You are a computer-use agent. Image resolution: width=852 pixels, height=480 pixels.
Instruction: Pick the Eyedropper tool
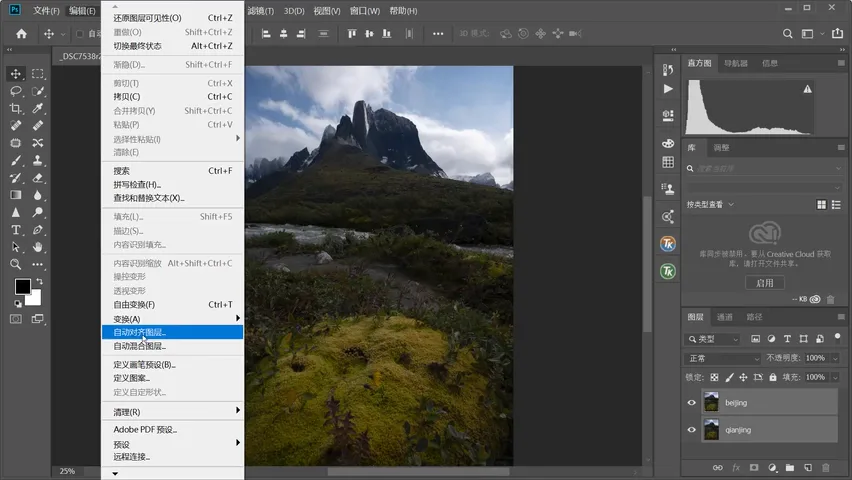pos(37,108)
